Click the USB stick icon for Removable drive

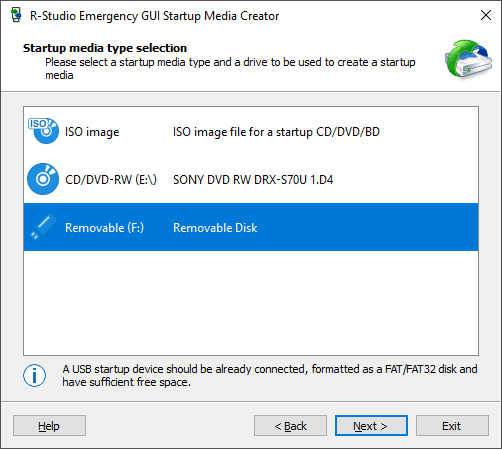click(43, 227)
